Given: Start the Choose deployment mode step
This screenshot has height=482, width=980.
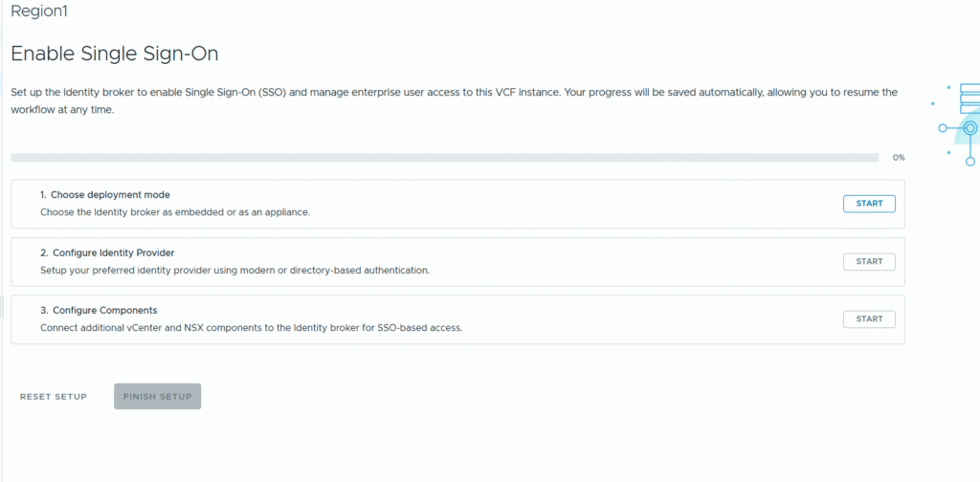Looking at the screenshot, I should (869, 204).
